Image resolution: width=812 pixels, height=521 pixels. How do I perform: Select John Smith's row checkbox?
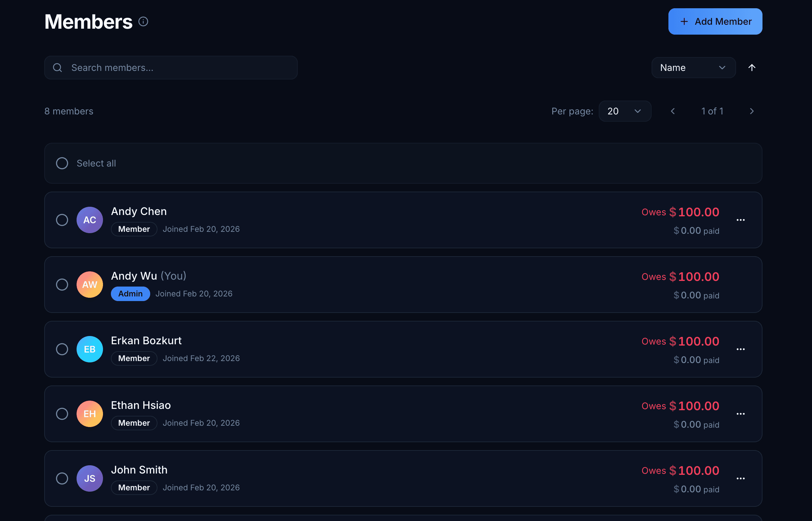62,478
